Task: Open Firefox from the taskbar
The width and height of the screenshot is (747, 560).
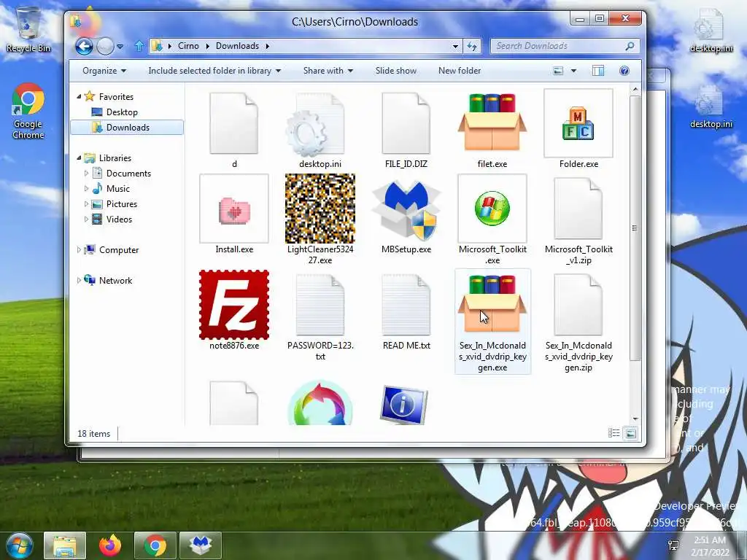Action: pyautogui.click(x=109, y=545)
